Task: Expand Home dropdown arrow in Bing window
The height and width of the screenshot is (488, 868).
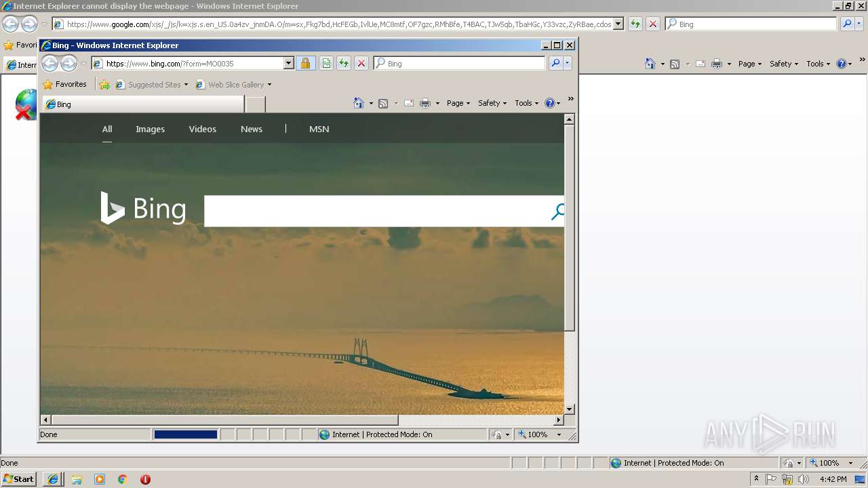Action: [371, 104]
